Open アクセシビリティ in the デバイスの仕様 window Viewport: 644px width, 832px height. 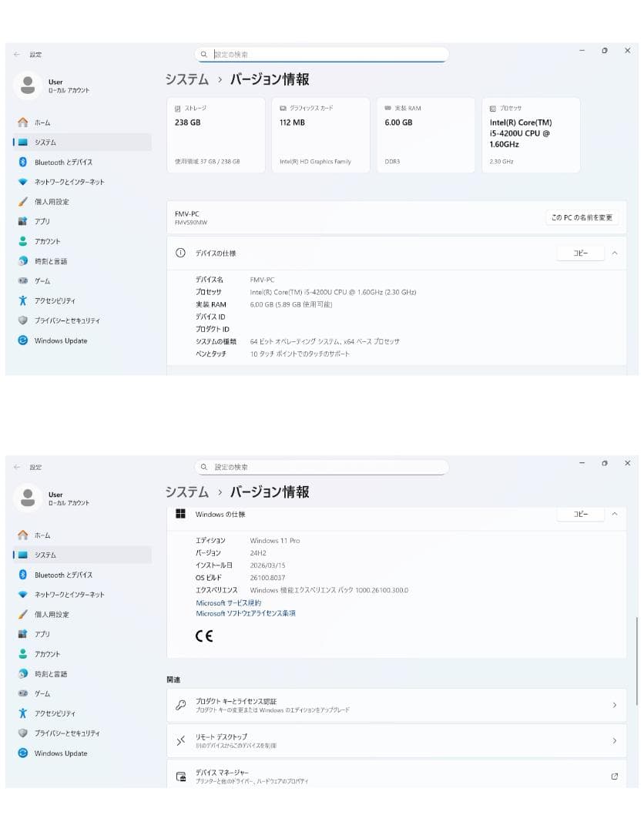coord(82,301)
